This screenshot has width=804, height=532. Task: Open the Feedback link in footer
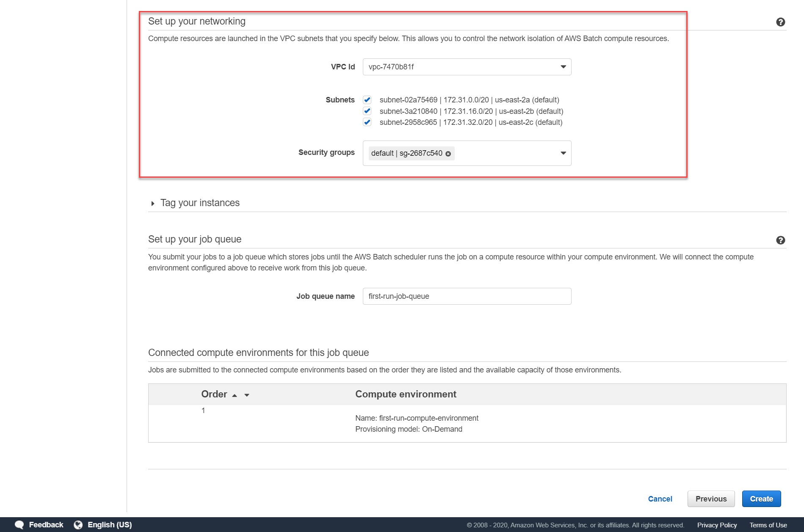point(46,525)
